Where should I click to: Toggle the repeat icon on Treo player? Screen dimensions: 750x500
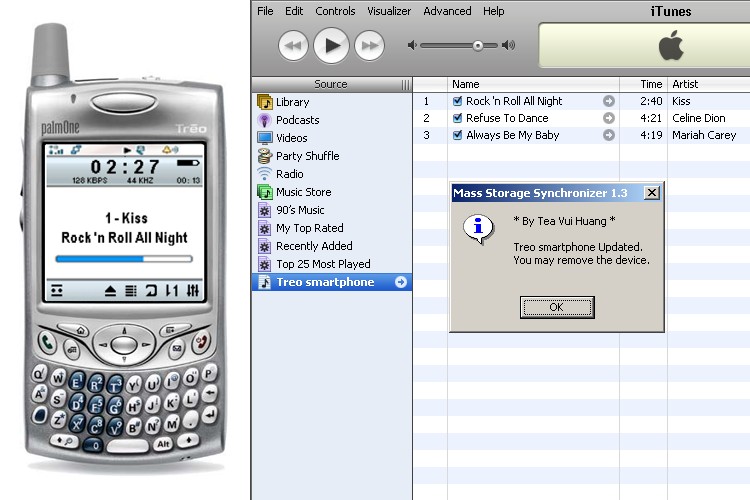click(x=151, y=290)
